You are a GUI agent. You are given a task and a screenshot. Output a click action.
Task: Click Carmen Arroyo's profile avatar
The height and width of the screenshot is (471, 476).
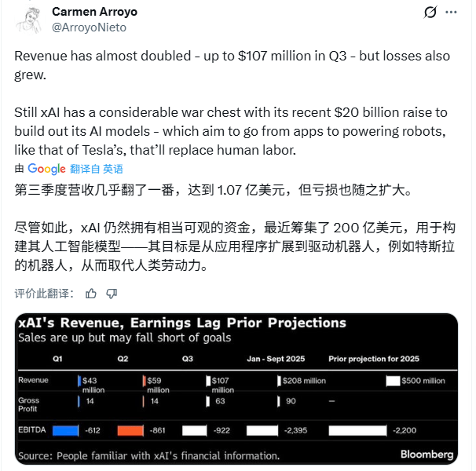coord(28,19)
